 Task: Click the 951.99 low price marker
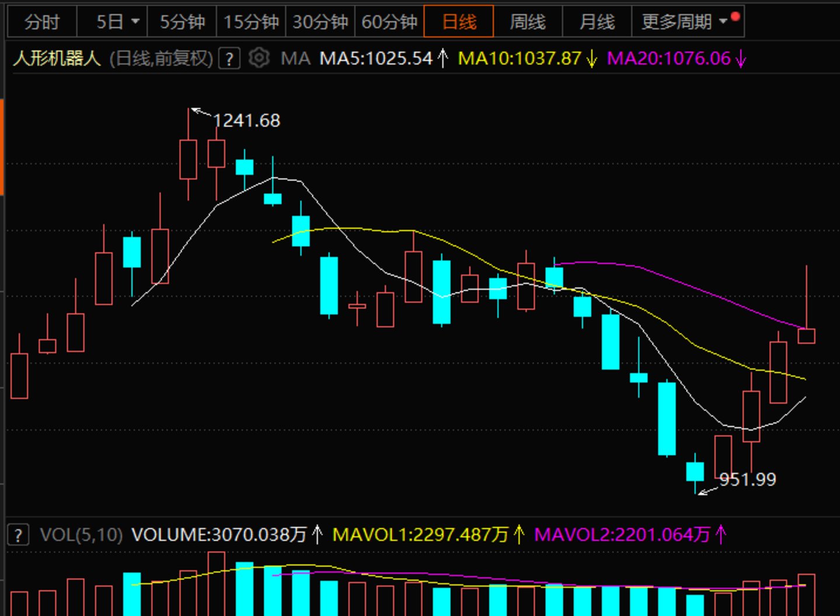pos(747,479)
